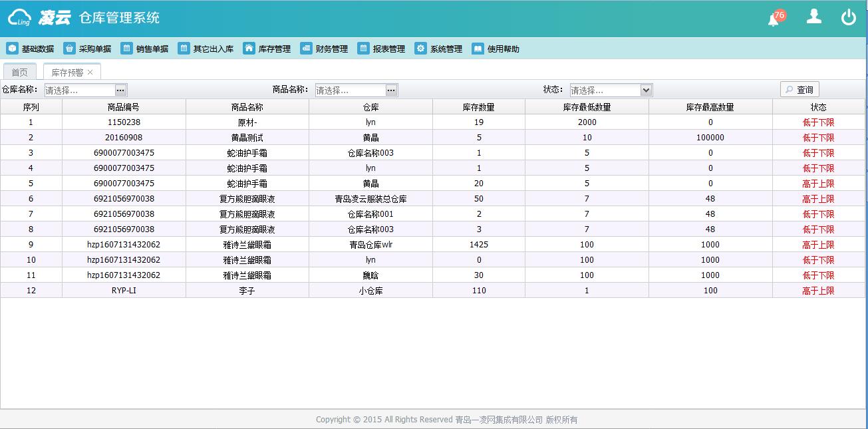The image size is (868, 429).
Task: Open 基础数据 menu
Action: pyautogui.click(x=31, y=49)
